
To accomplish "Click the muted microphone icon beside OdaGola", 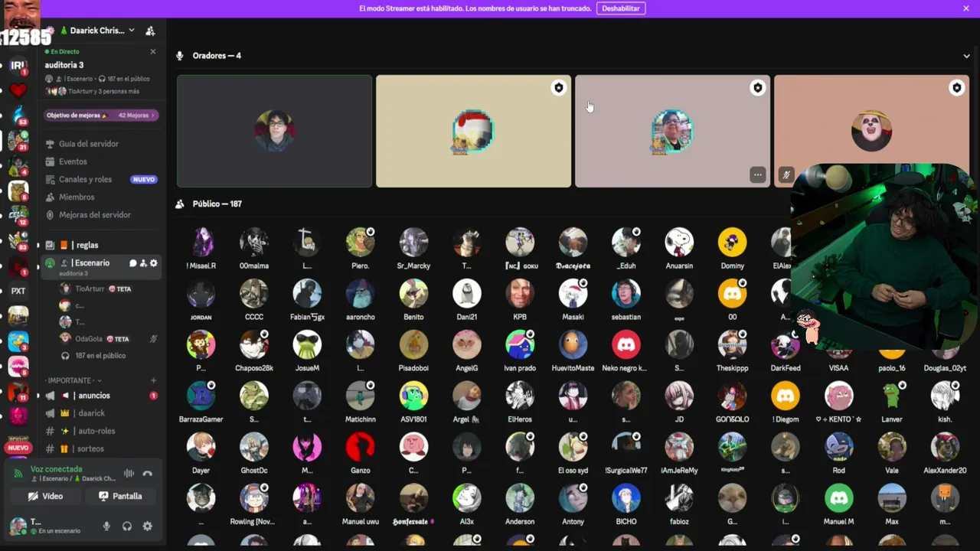I will [153, 339].
